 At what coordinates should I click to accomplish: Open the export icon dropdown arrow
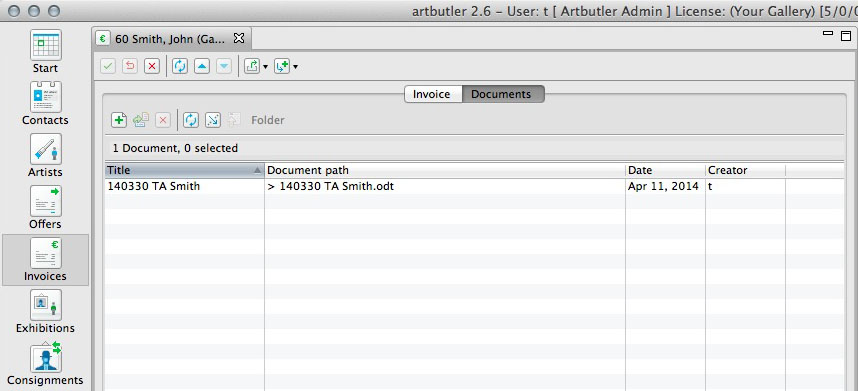point(265,67)
